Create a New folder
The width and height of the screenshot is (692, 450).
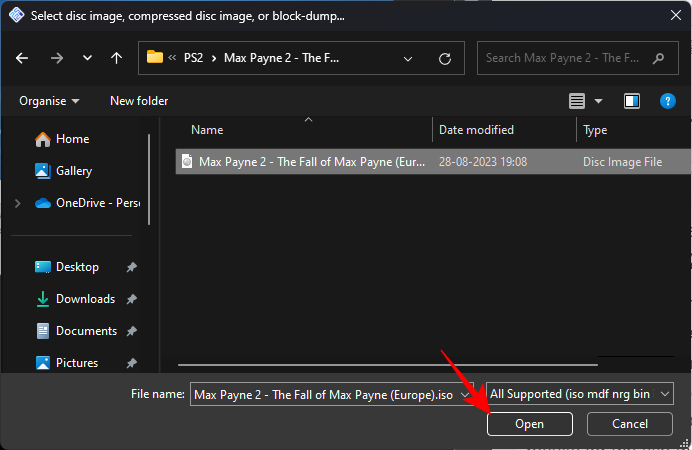click(x=139, y=101)
